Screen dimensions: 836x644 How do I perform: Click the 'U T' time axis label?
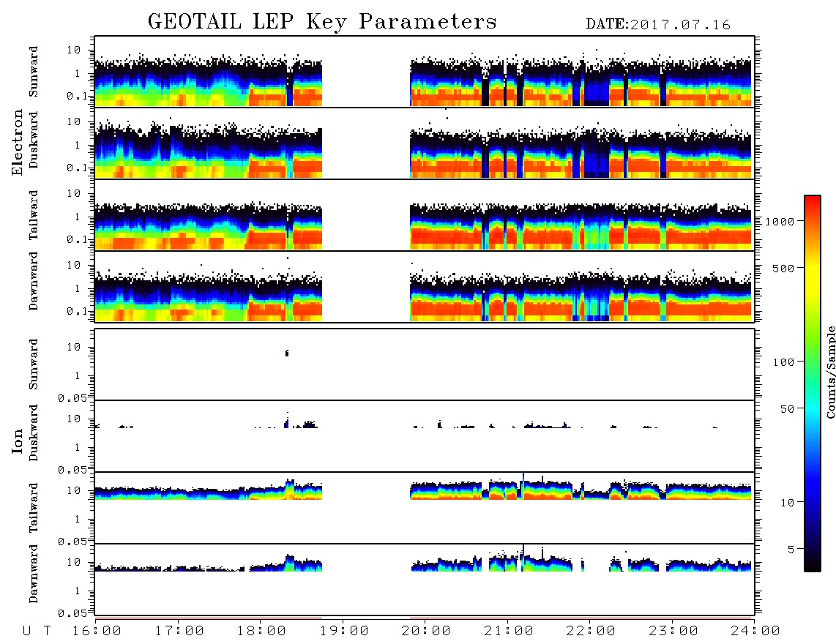[x=37, y=632]
